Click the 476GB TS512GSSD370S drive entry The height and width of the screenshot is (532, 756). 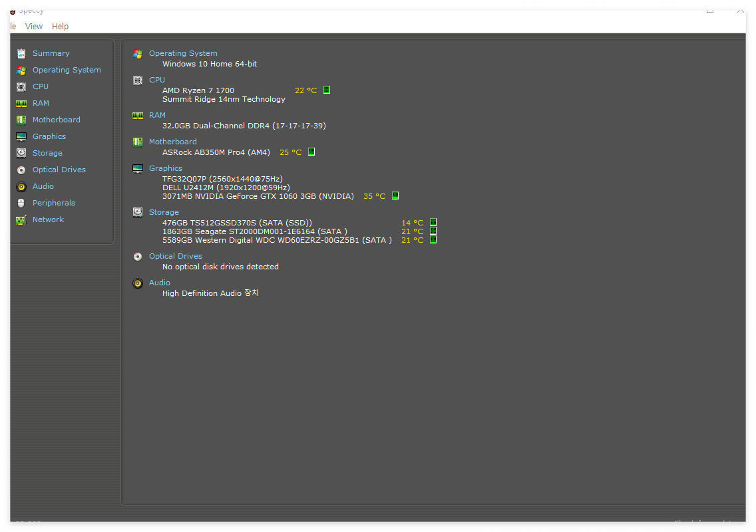pos(237,223)
